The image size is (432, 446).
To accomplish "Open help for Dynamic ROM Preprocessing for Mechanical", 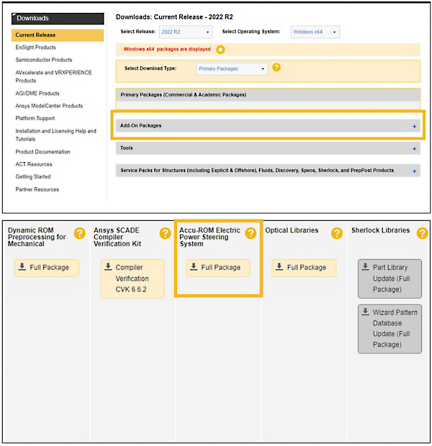I will [79, 233].
